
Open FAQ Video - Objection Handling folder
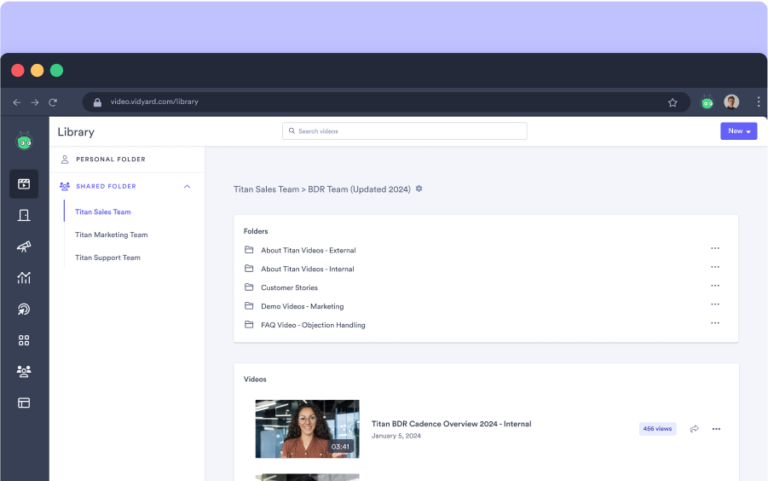click(x=312, y=325)
